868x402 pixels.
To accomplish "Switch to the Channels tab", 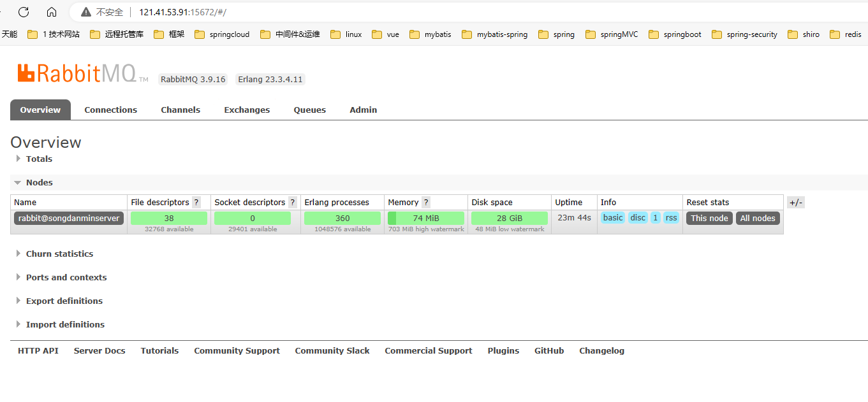I will 180,110.
